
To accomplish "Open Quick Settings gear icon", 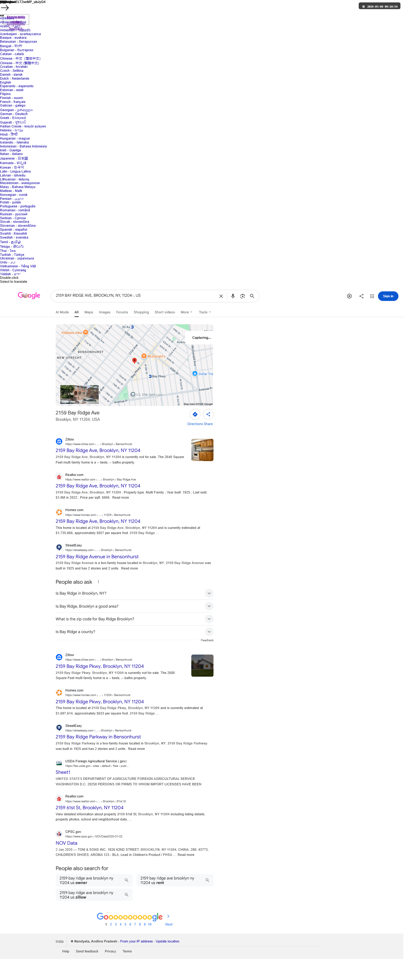I will coord(349,296).
